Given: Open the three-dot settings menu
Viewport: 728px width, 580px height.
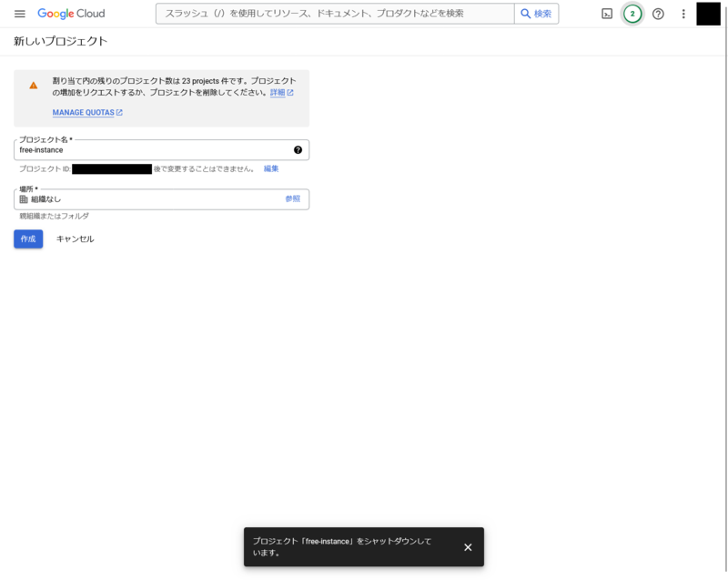Looking at the screenshot, I should click(683, 14).
